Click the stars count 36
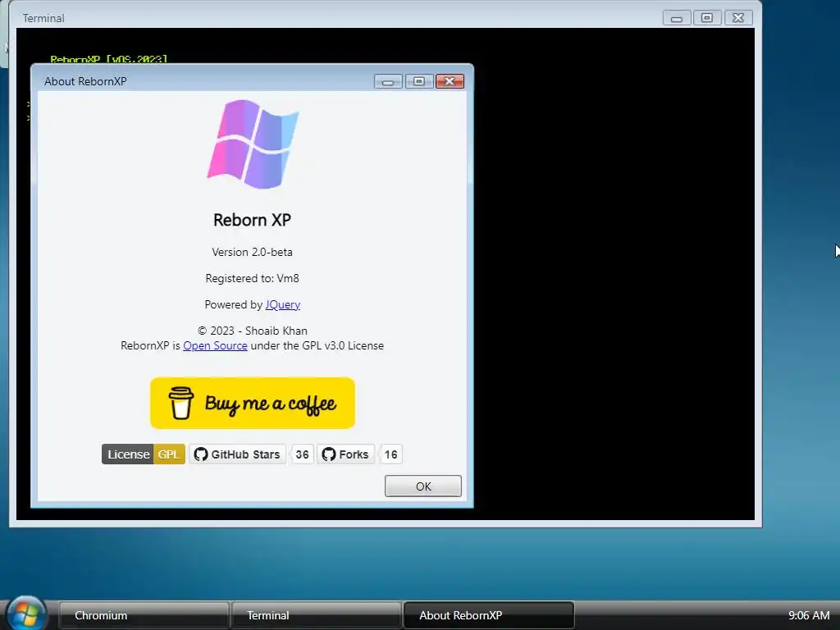This screenshot has height=630, width=840. tap(302, 454)
